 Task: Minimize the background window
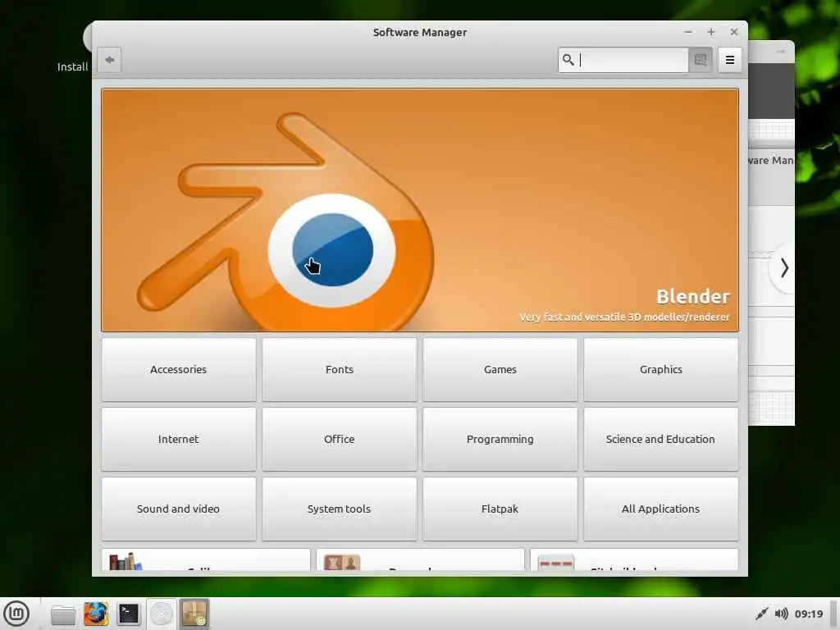point(781,52)
